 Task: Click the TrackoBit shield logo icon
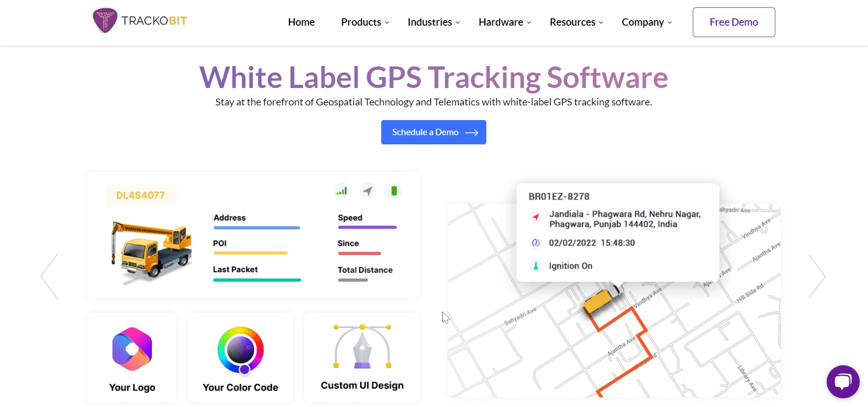click(x=105, y=20)
